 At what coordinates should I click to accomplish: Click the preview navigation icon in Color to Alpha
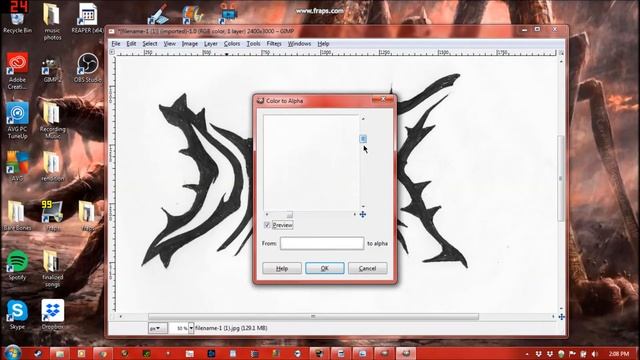tap(362, 214)
